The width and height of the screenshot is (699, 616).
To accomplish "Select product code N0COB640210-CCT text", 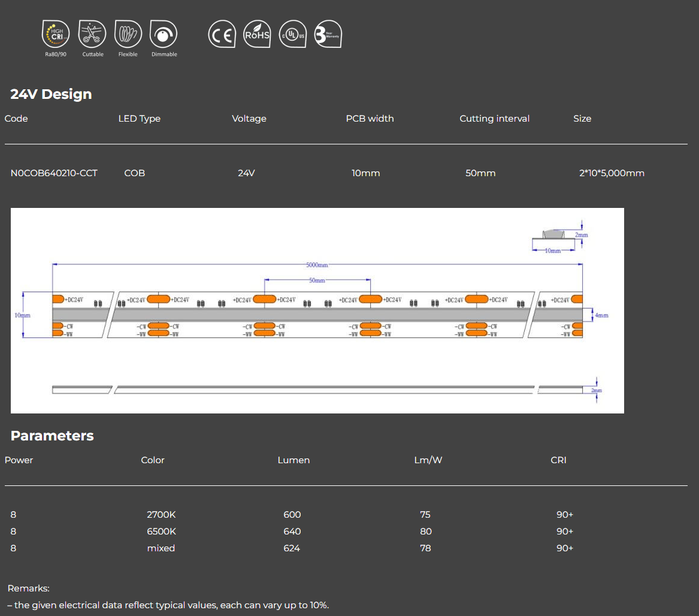I will tap(54, 173).
